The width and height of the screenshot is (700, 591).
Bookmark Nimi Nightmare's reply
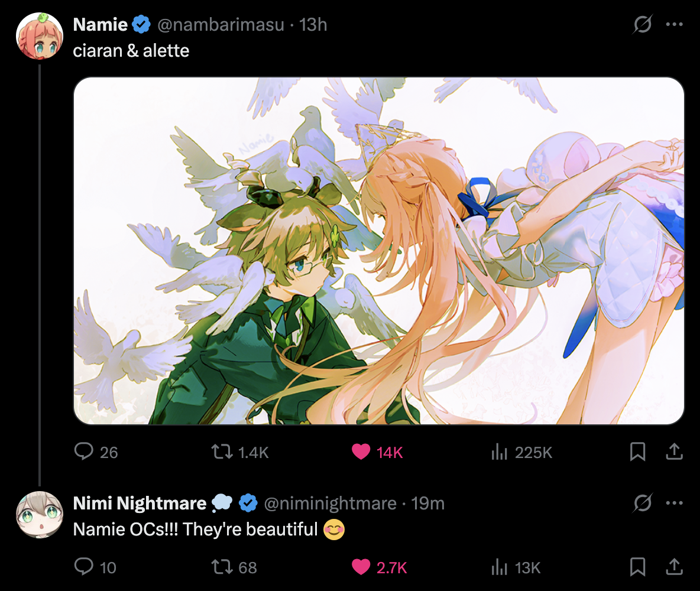(637, 567)
